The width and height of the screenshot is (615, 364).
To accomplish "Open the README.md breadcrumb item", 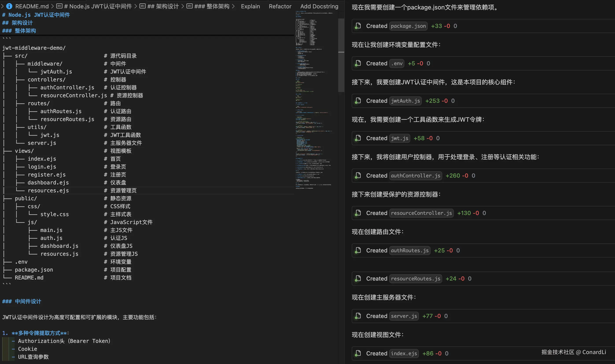I will click(x=32, y=6).
